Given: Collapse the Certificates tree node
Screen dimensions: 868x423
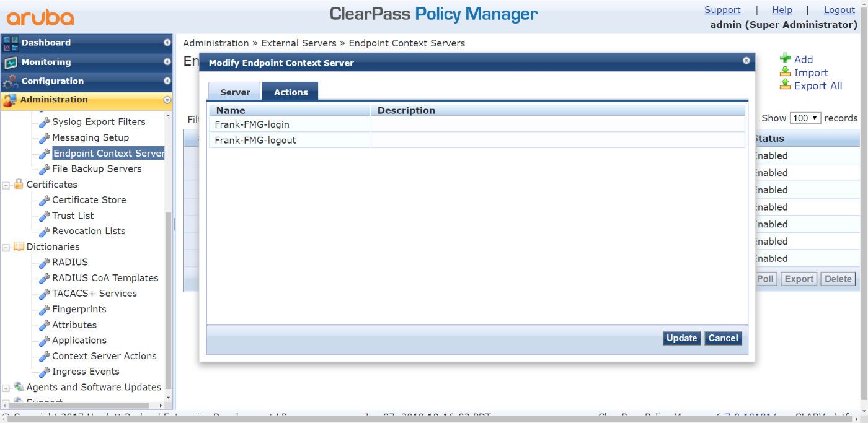Looking at the screenshot, I should coord(6,185).
